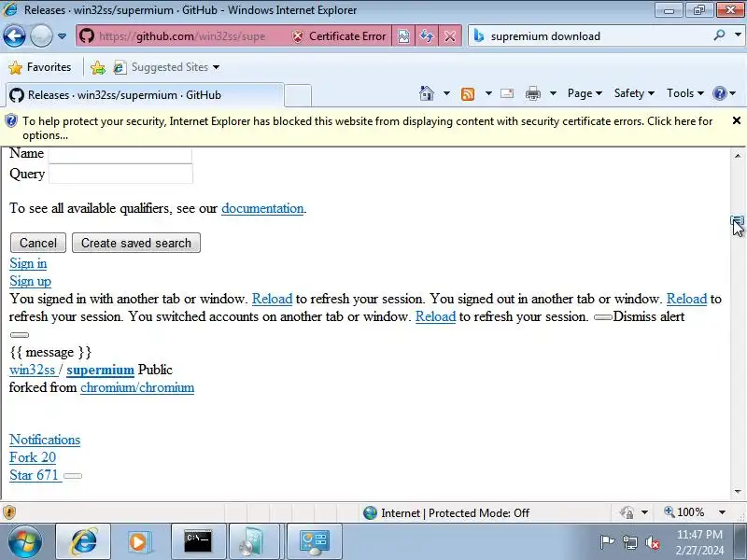Click the Action Center flag tray icon
Image resolution: width=747 pixels, height=560 pixels.
pos(607,541)
